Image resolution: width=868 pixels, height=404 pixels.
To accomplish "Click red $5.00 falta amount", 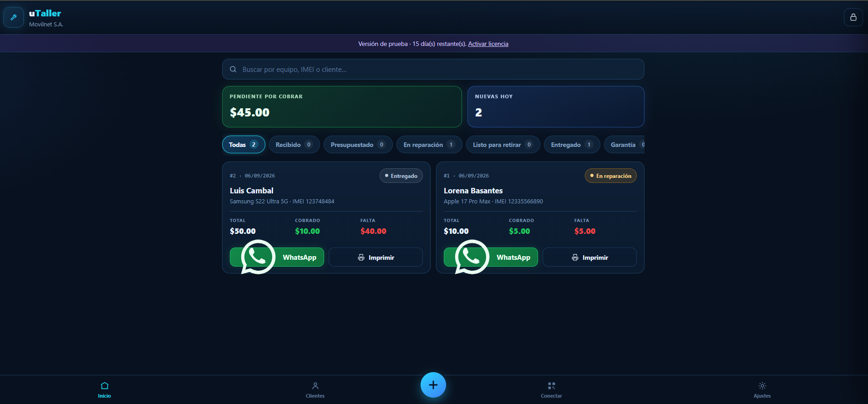I will click(585, 231).
